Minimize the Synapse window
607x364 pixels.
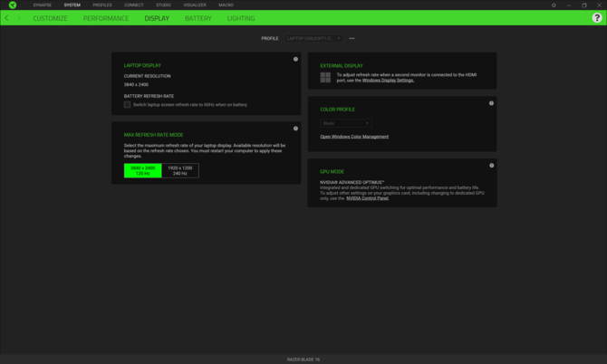pyautogui.click(x=569, y=5)
